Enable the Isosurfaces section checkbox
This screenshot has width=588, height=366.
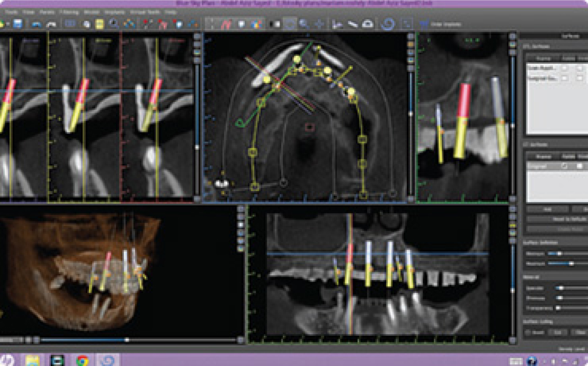coord(526,144)
